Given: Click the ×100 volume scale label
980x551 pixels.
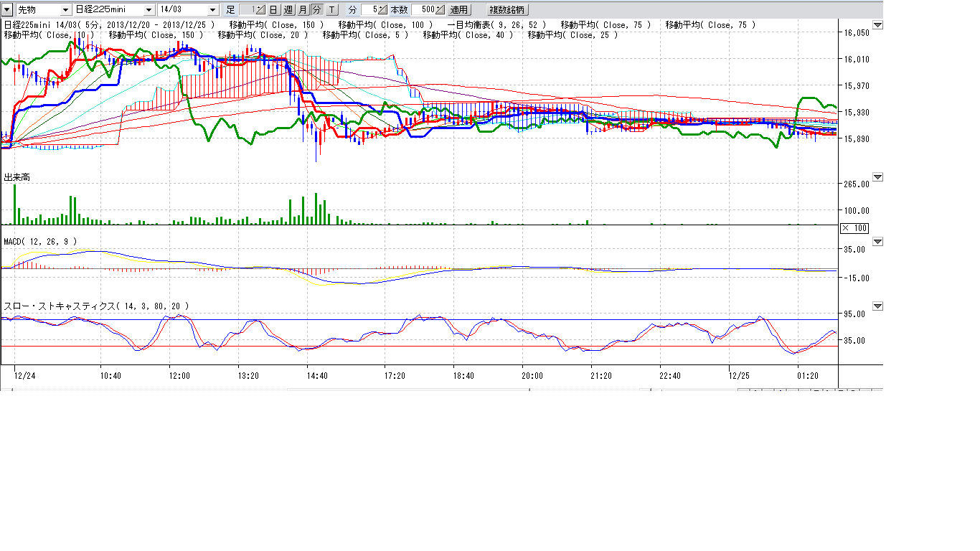Looking at the screenshot, I should pos(853,228).
